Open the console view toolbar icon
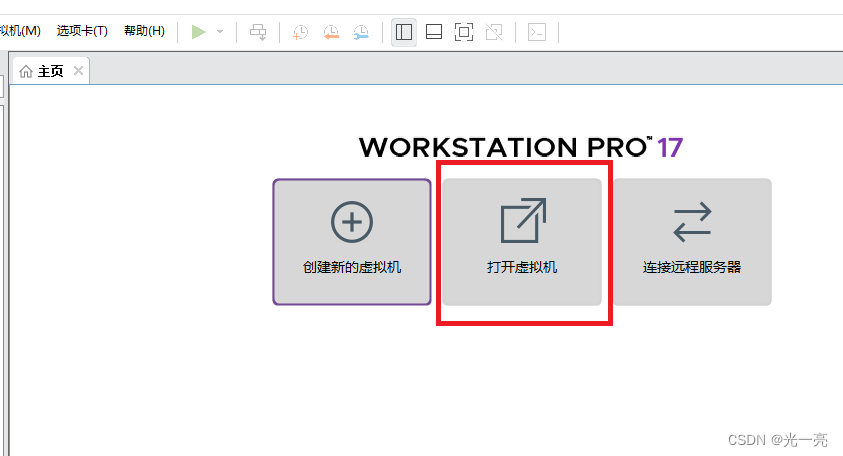This screenshot has height=456, width=843. (x=537, y=32)
